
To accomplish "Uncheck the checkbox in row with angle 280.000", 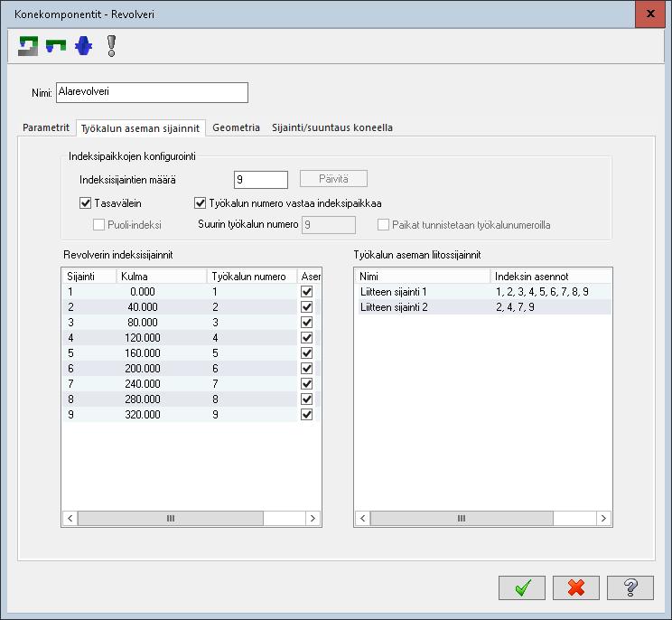I will (x=306, y=399).
